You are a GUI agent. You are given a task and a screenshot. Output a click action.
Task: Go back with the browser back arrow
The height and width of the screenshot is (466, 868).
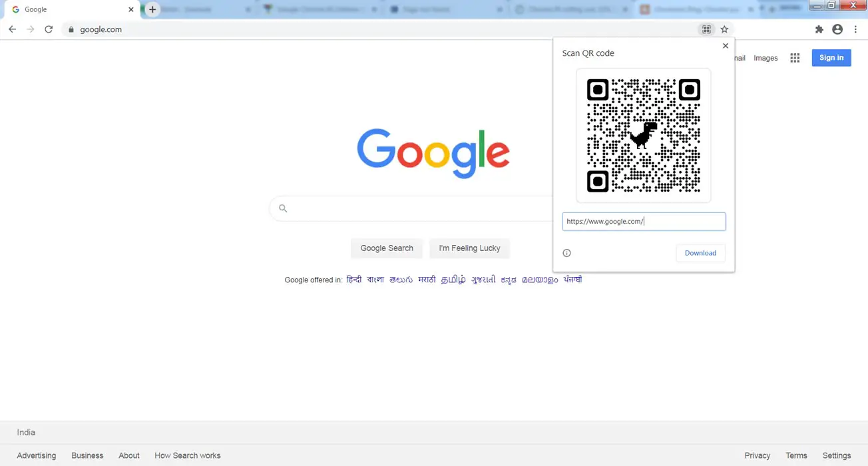[12, 29]
